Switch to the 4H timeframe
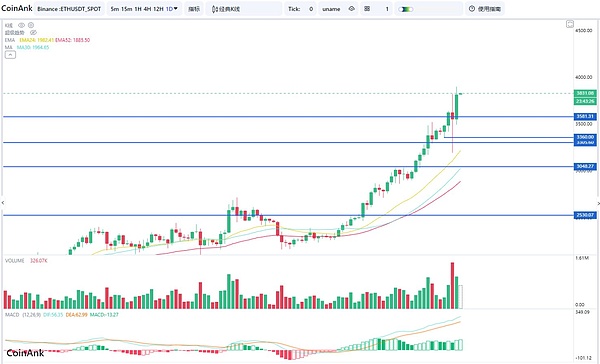The image size is (600, 364). pyautogui.click(x=147, y=9)
